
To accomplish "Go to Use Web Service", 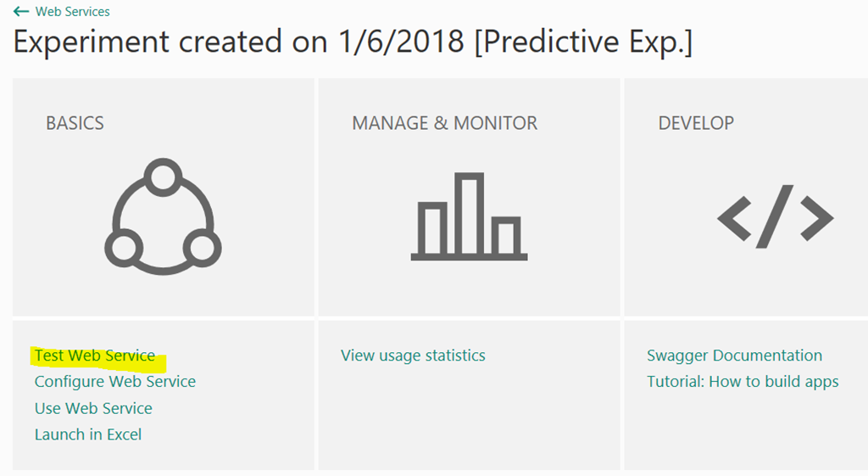I will (x=93, y=408).
